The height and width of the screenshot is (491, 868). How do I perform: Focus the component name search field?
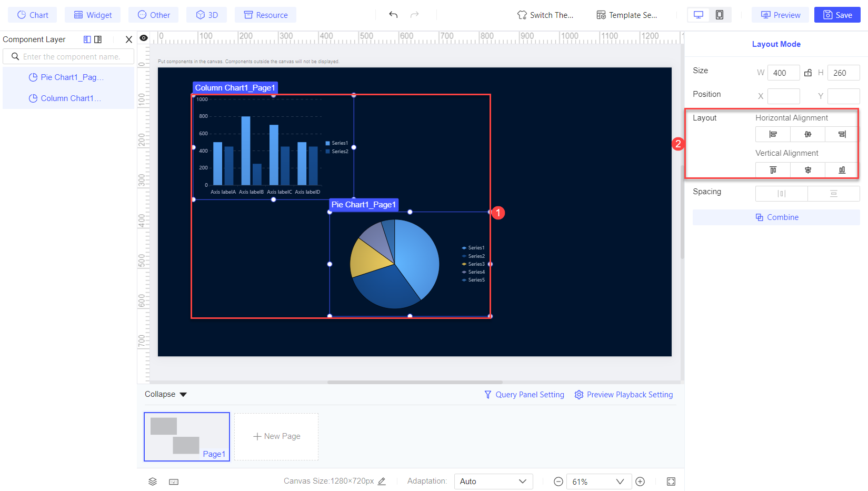(x=68, y=56)
